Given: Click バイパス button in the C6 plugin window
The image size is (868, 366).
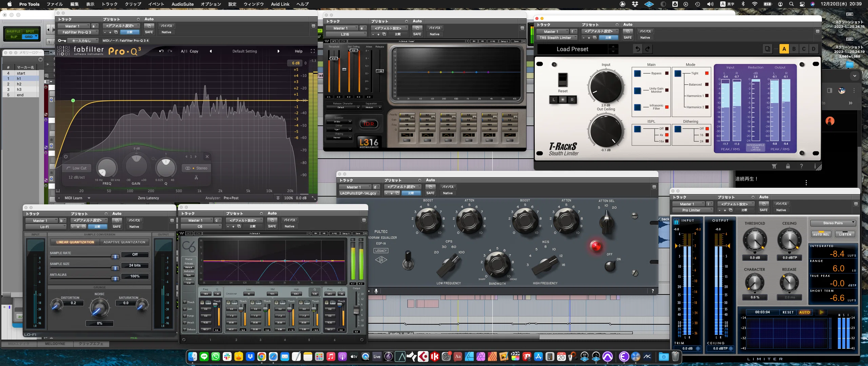Looking at the screenshot, I should coord(289,220).
